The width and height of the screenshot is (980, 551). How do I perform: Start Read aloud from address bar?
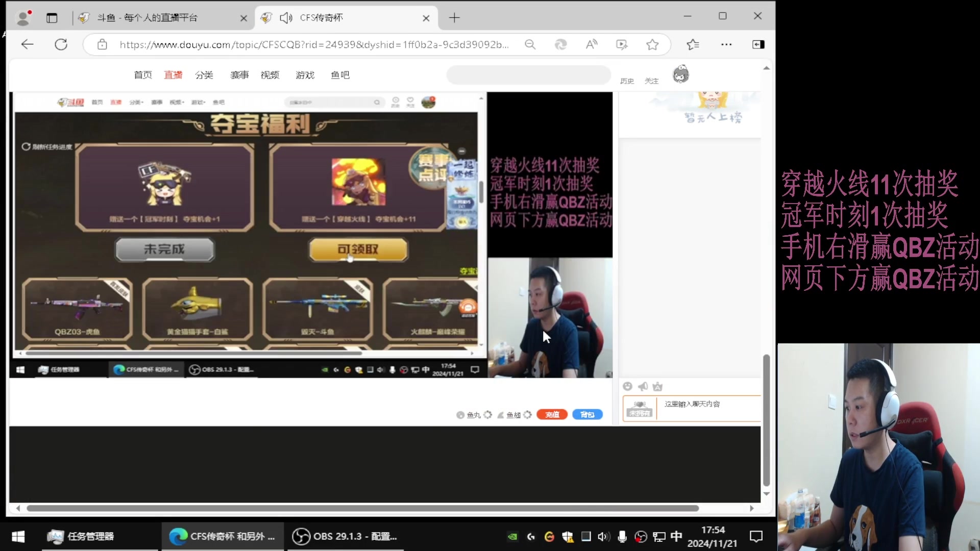pyautogui.click(x=592, y=44)
